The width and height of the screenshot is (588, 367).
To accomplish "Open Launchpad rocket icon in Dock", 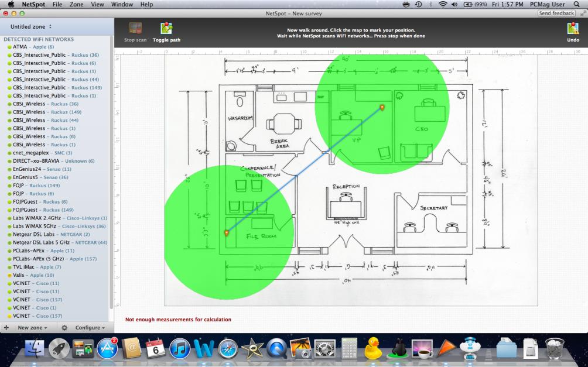I will [x=59, y=348].
